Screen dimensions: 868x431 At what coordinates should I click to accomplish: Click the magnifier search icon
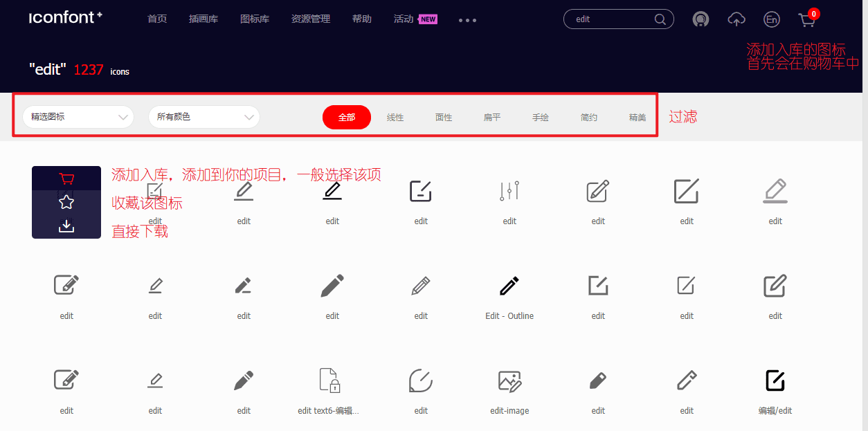[660, 19]
